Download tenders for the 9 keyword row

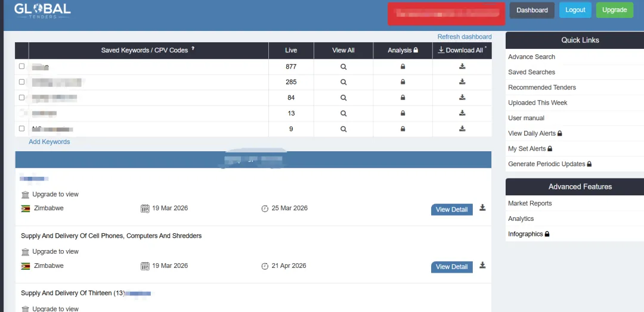pyautogui.click(x=462, y=129)
